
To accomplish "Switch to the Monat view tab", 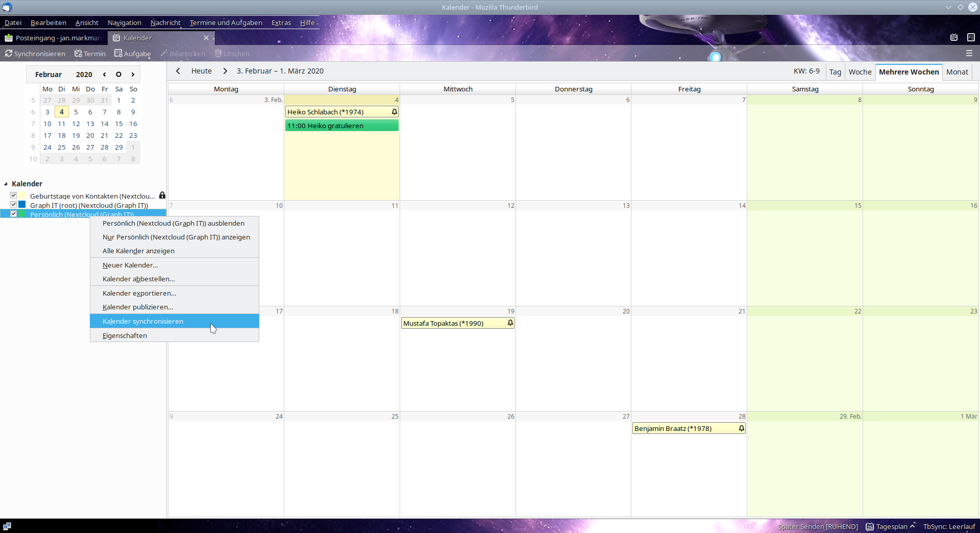I will [x=957, y=72].
